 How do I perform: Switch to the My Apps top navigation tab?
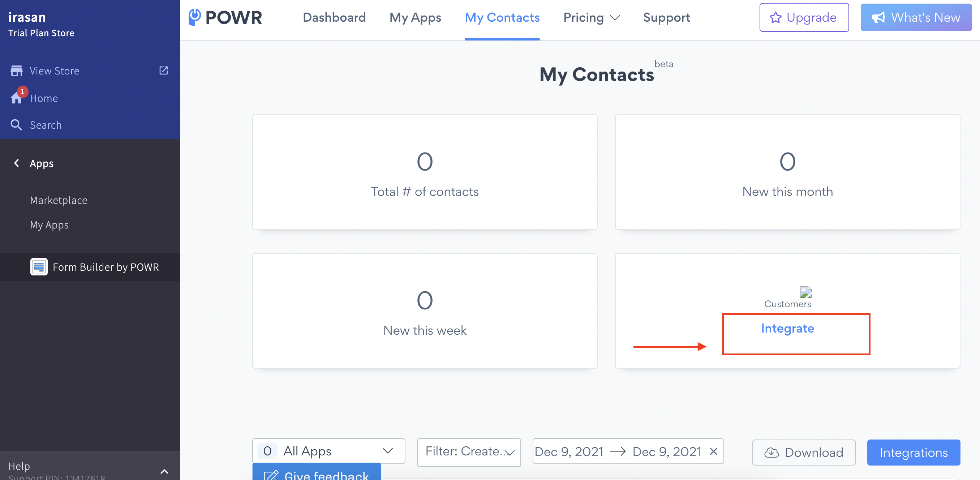point(415,17)
